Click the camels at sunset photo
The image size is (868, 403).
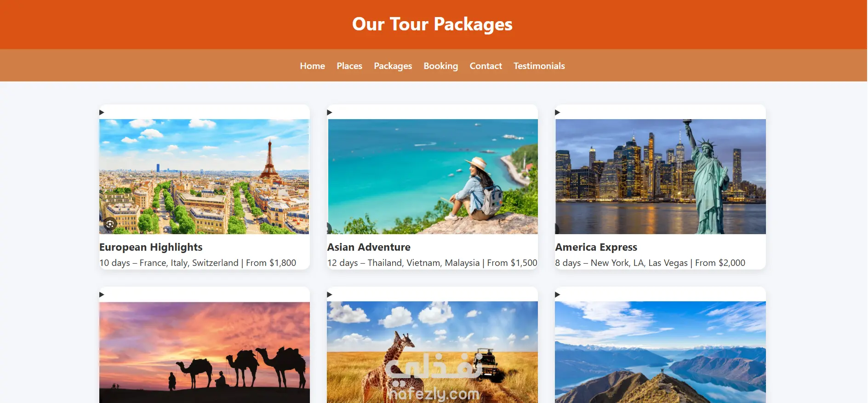tap(204, 352)
